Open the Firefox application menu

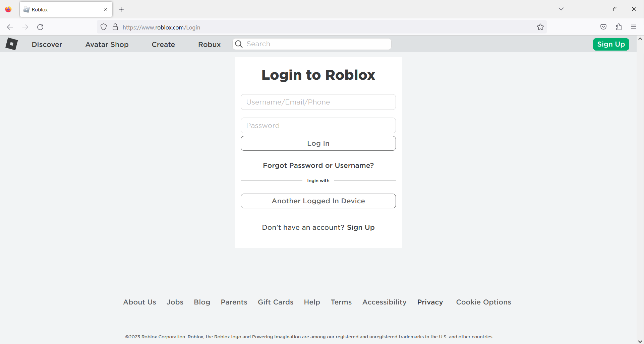click(634, 27)
